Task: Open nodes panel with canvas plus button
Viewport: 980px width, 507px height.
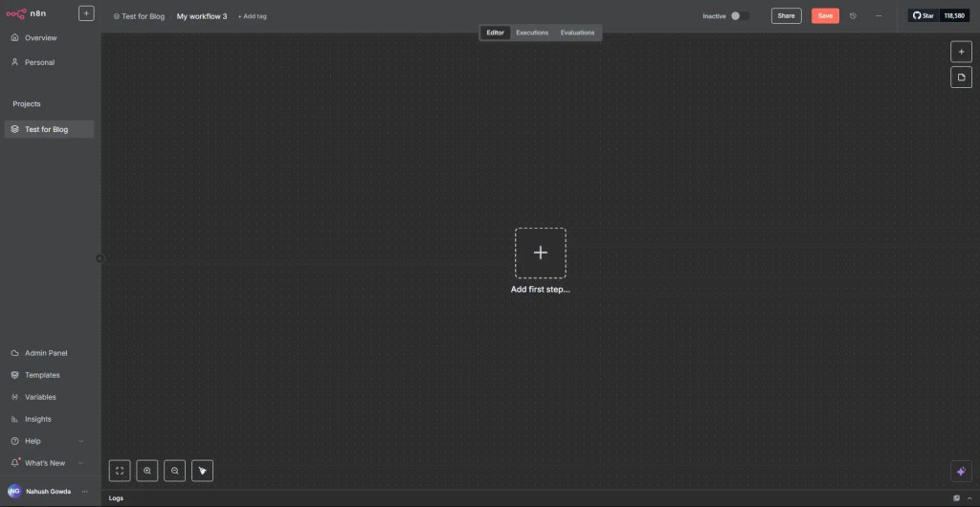Action: pos(961,52)
